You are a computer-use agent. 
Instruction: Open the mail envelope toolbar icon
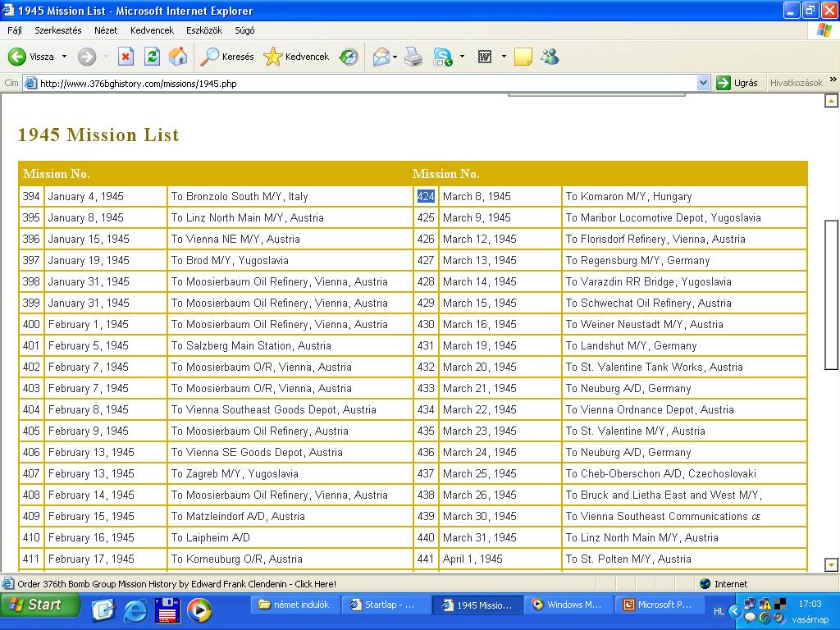click(381, 57)
